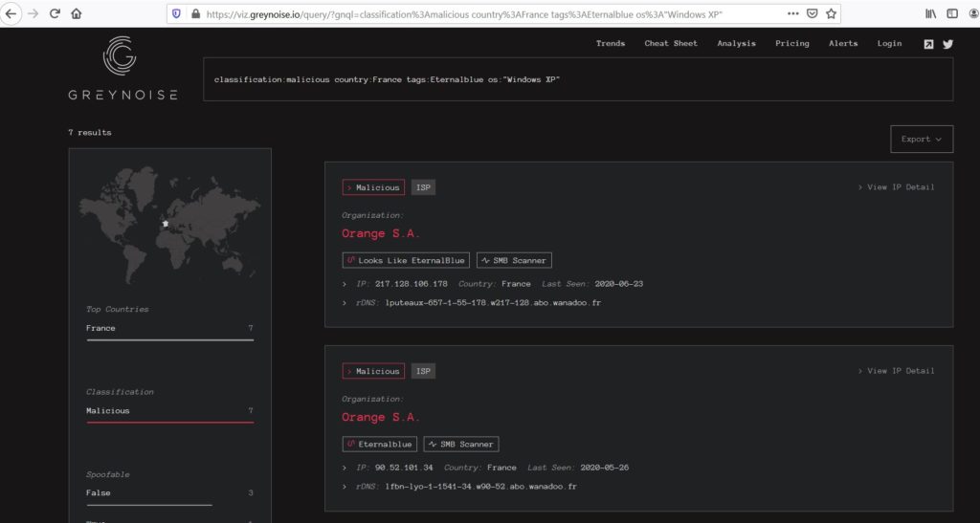The height and width of the screenshot is (523, 980).
Task: Open Analysis in top navigation
Action: coord(736,44)
